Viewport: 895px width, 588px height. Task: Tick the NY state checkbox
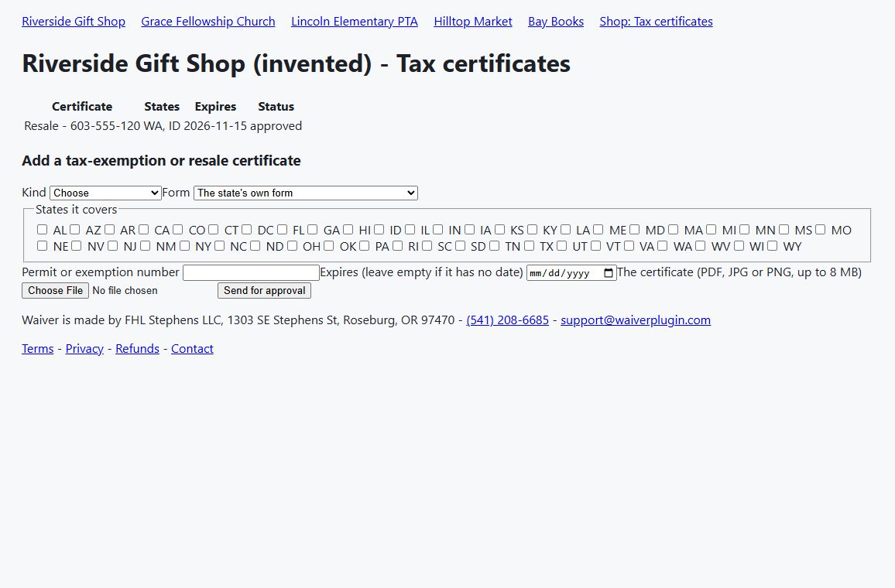click(184, 246)
